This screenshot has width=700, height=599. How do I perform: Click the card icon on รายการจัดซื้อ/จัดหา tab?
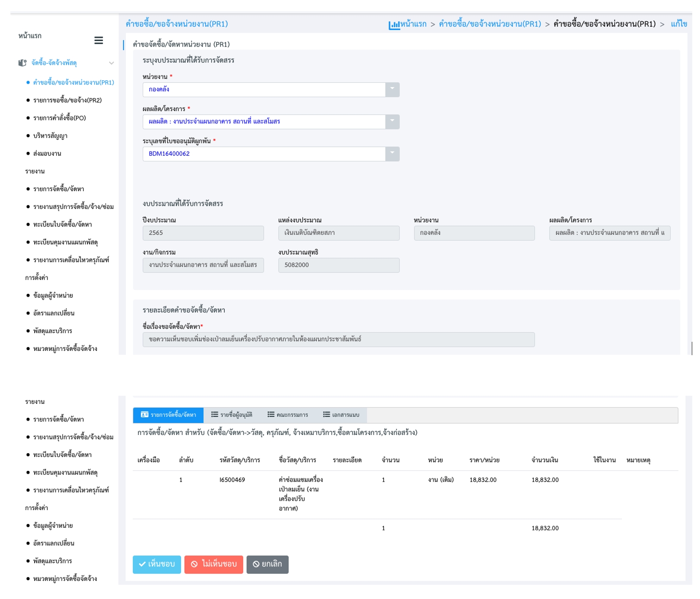tap(144, 414)
